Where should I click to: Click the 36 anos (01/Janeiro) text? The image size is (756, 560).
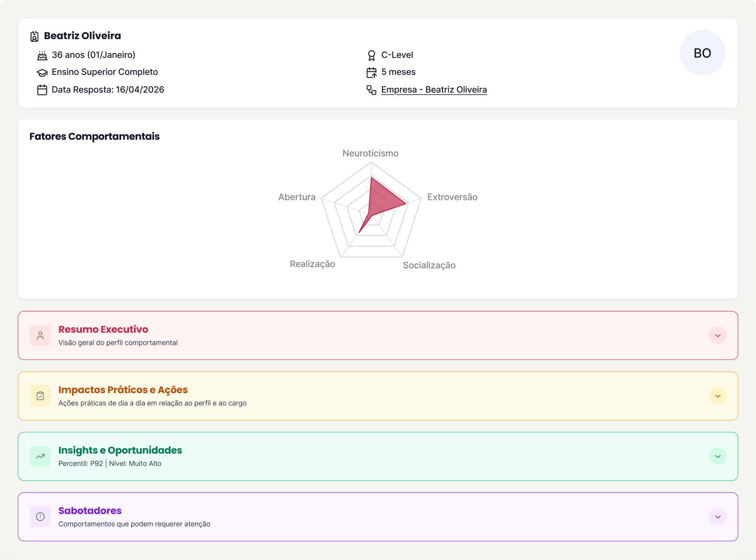[94, 55]
